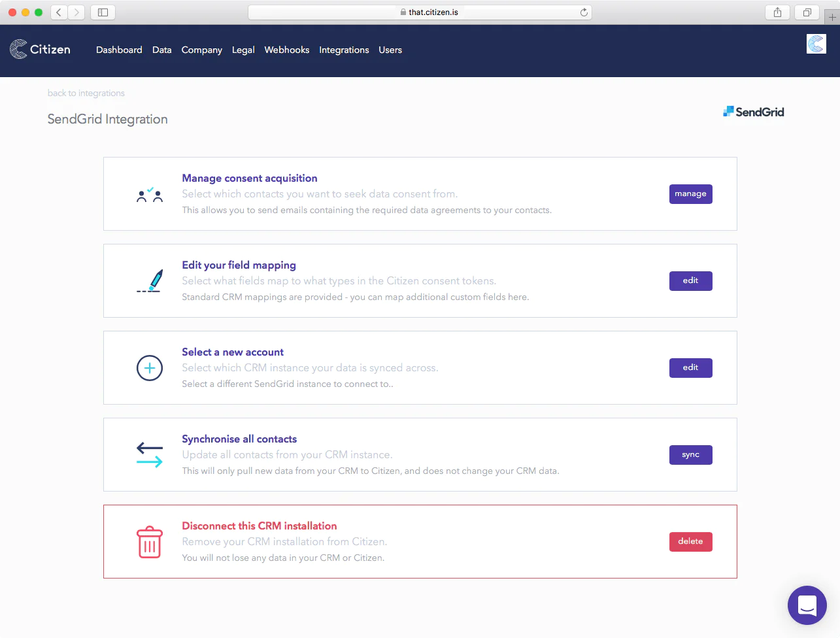The width and height of the screenshot is (840, 638).
Task: Navigate to Integrations in navbar
Action: tap(344, 50)
